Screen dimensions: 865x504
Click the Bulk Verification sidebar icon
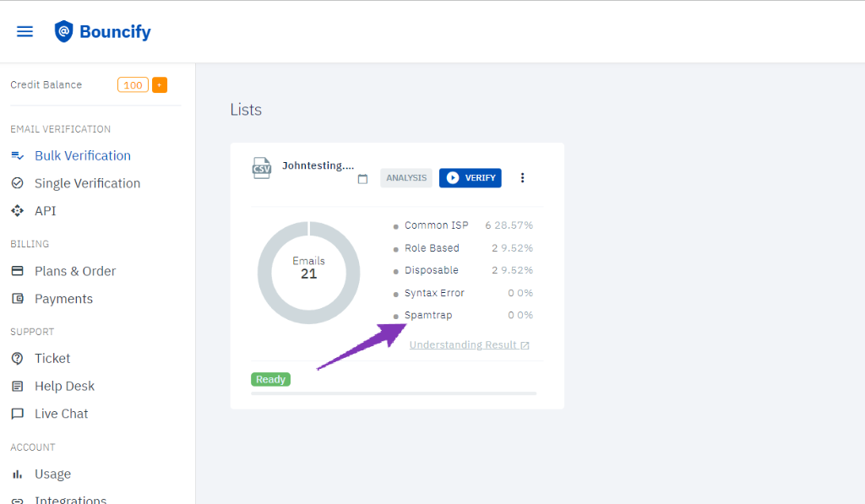click(x=18, y=156)
